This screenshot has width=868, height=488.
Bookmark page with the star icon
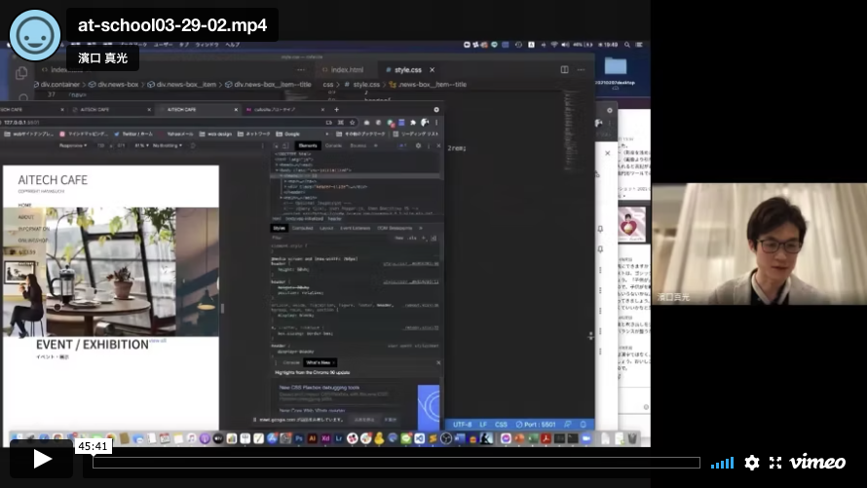[x=352, y=123]
